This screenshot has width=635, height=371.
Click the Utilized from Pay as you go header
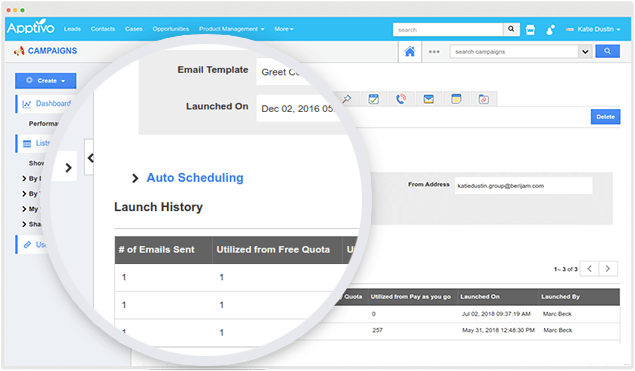pos(411,297)
